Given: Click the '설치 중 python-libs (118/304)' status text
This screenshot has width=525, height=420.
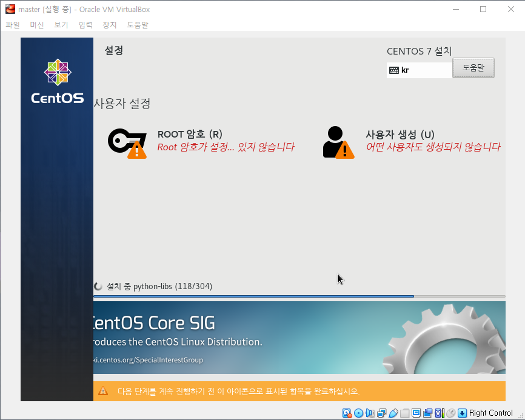Looking at the screenshot, I should [x=159, y=287].
